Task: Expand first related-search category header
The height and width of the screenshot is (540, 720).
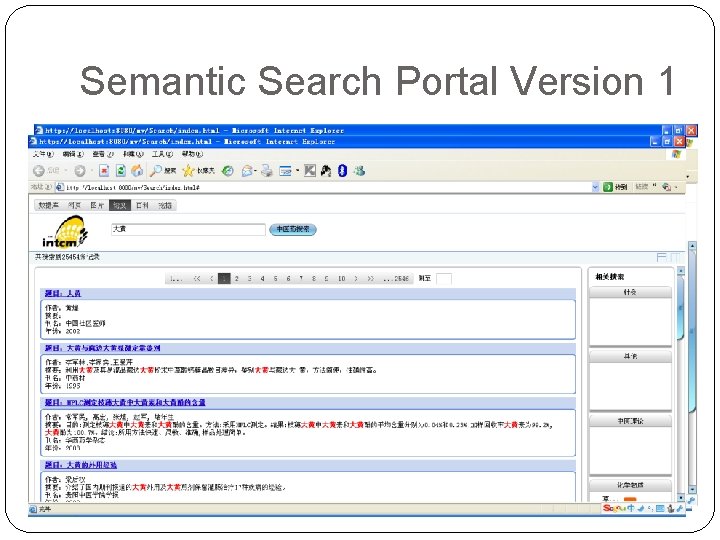Action: click(630, 292)
